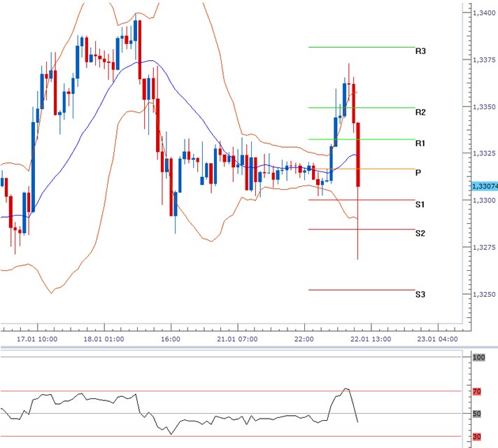
Task: Click the 1,3350 price axis label
Action: point(484,107)
